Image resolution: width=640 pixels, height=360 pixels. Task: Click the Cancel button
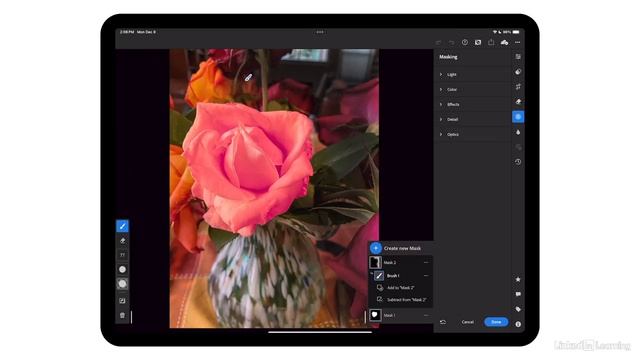[x=468, y=322]
